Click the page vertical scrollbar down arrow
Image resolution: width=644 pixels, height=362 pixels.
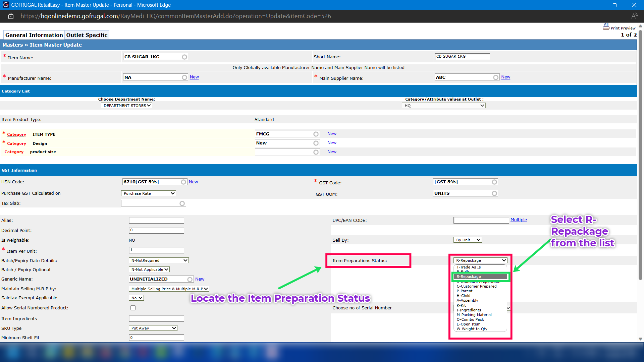[640, 339]
